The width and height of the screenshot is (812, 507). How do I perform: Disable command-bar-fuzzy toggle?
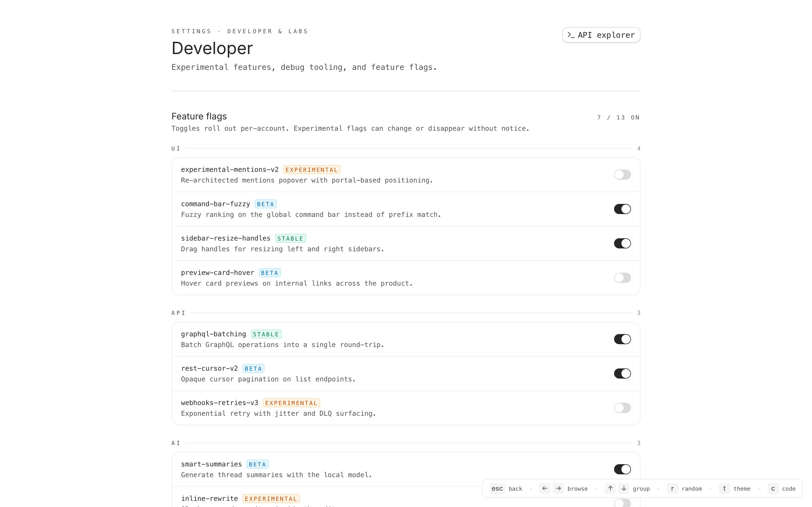click(x=622, y=209)
